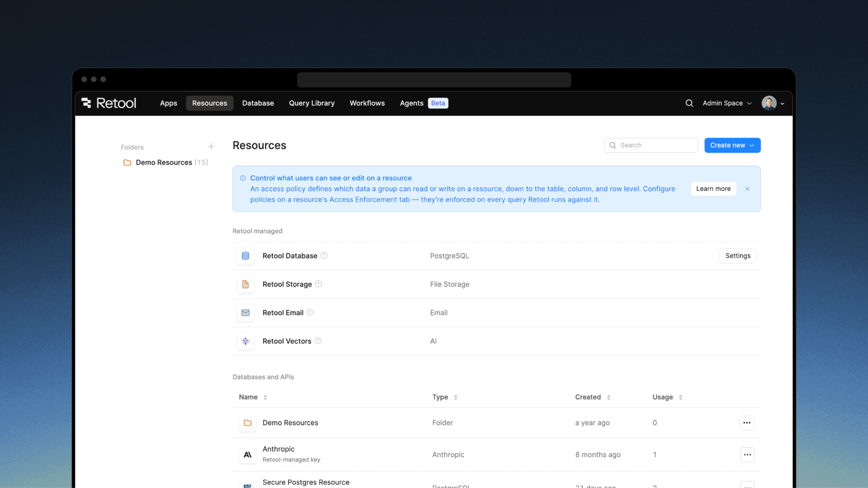This screenshot has width=868, height=488.
Task: Show help tooltip for Retool Database
Action: coord(324,255)
